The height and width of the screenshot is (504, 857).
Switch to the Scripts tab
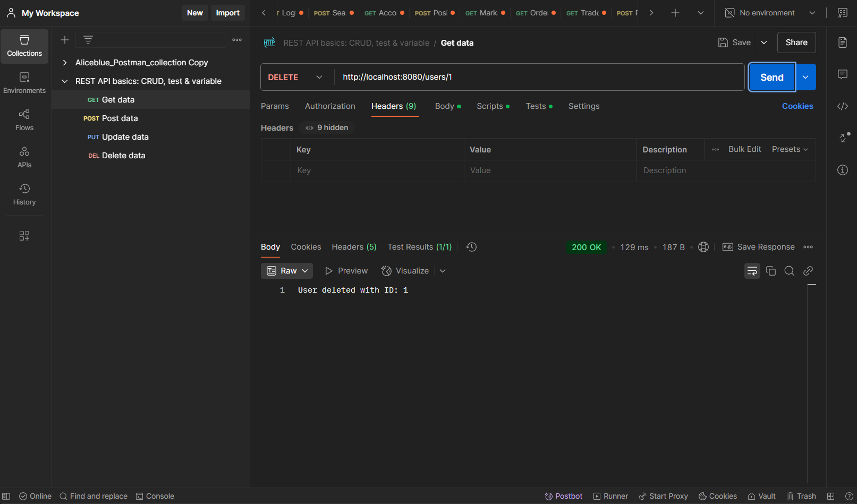click(493, 106)
